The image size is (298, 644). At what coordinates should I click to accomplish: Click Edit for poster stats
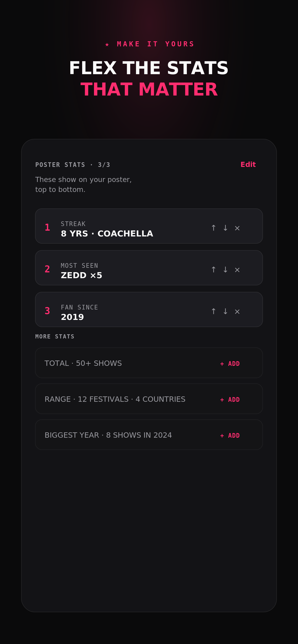(x=248, y=165)
